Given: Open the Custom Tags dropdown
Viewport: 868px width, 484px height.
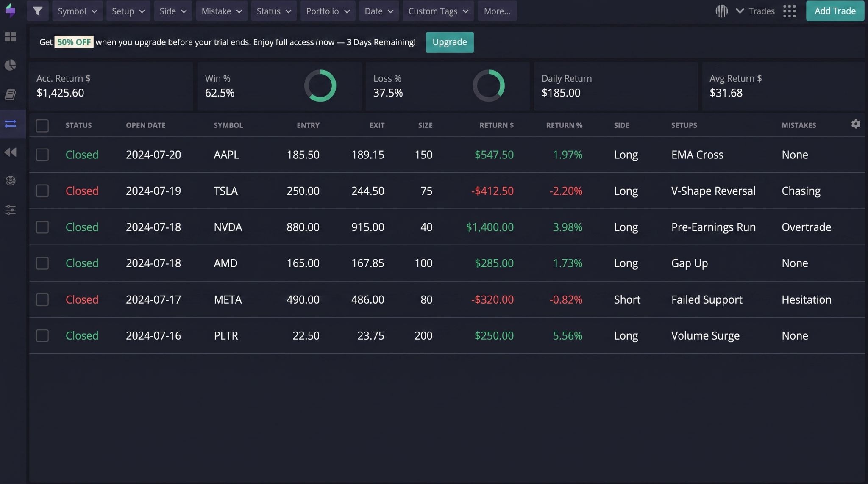Looking at the screenshot, I should pos(438,11).
